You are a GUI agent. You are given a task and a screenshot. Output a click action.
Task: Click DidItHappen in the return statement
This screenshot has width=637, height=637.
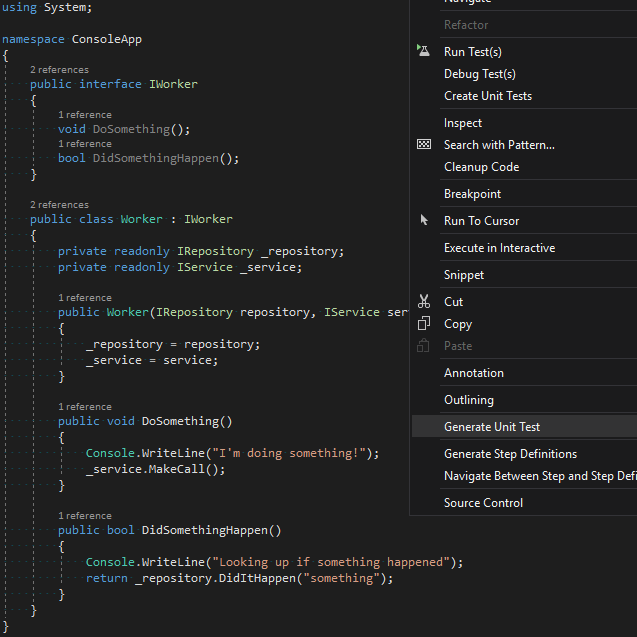coord(257,578)
